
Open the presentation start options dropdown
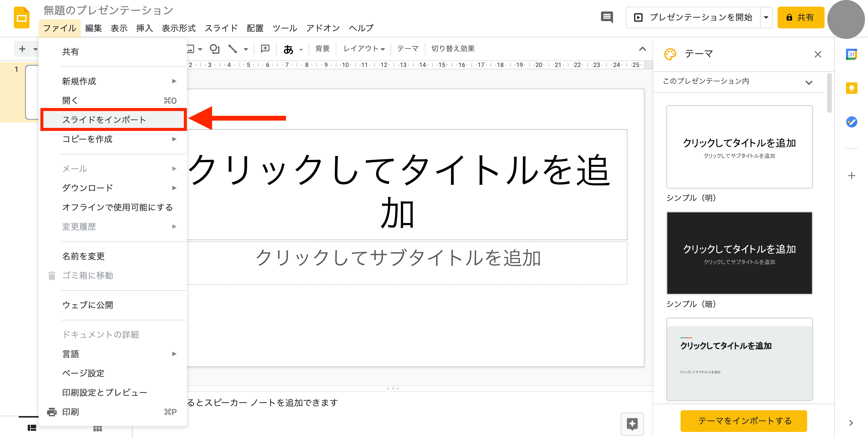pyautogui.click(x=766, y=17)
